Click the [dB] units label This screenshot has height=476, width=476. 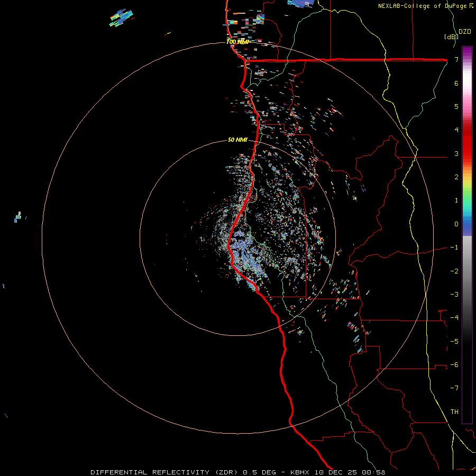point(451,36)
